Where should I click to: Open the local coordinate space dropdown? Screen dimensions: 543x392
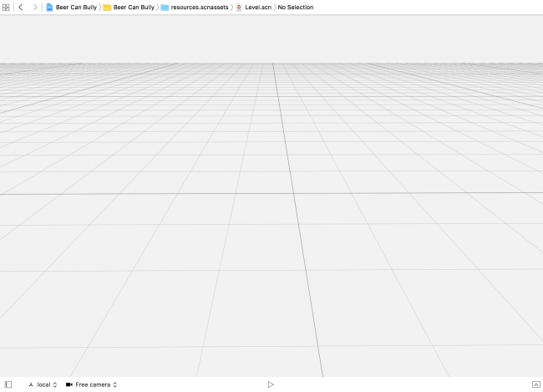tap(43, 384)
